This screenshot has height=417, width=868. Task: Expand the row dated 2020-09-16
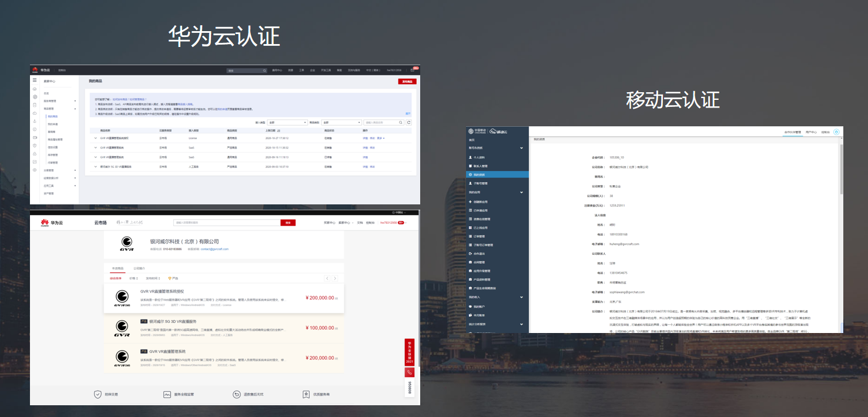click(x=96, y=157)
